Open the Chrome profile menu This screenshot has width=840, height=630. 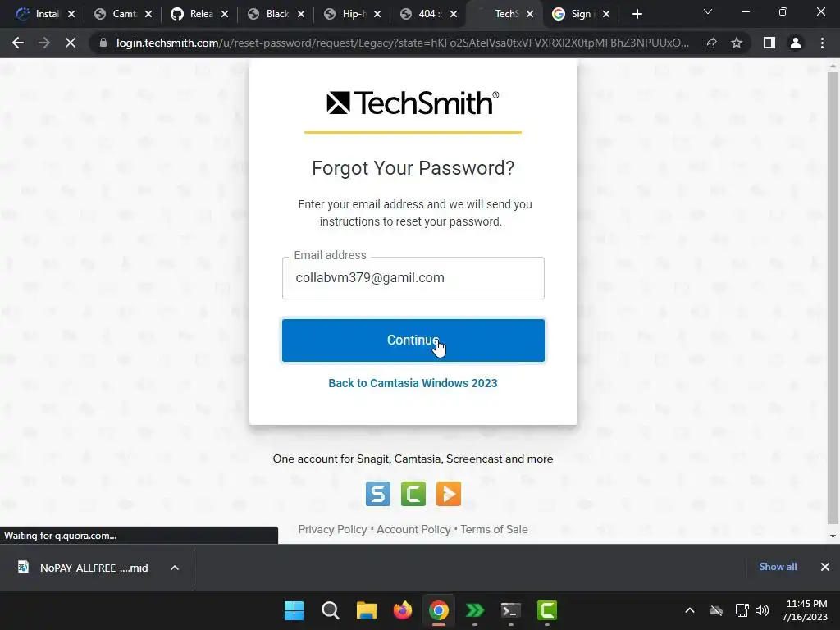[x=796, y=43]
